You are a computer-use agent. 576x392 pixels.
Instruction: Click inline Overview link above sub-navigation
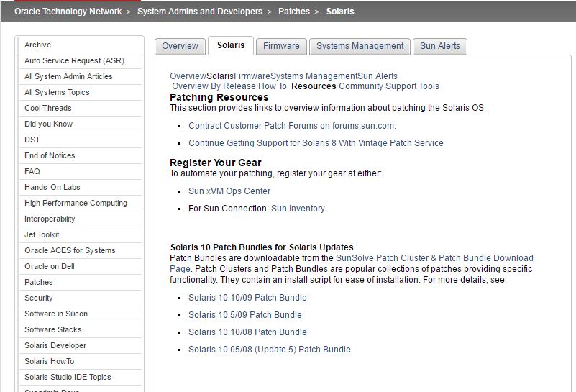click(x=188, y=76)
